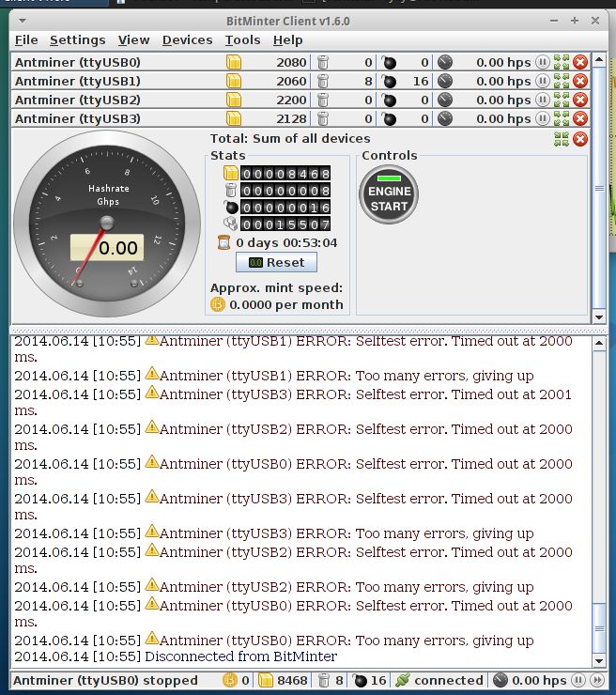Viewport: 616px width, 695px height.
Task: Maximize the BitMinter Client window
Action: tap(575, 21)
